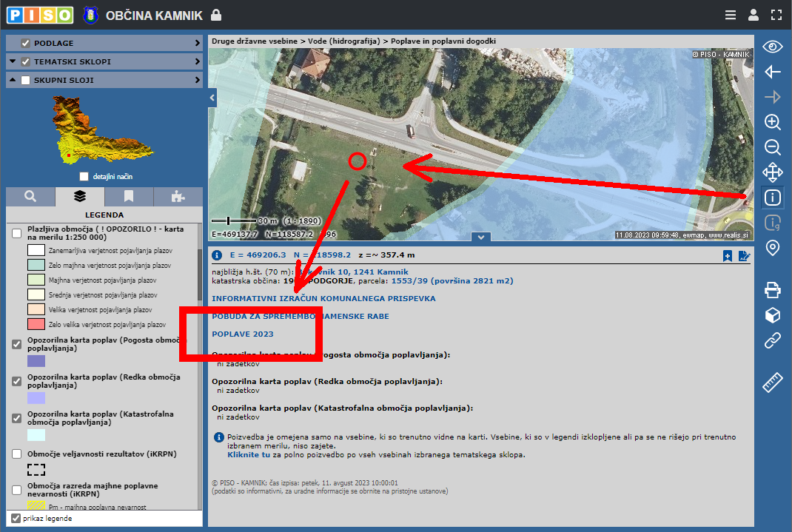Viewport: 792px width, 532px height.
Task: Click the location pin marker icon
Action: (x=772, y=248)
